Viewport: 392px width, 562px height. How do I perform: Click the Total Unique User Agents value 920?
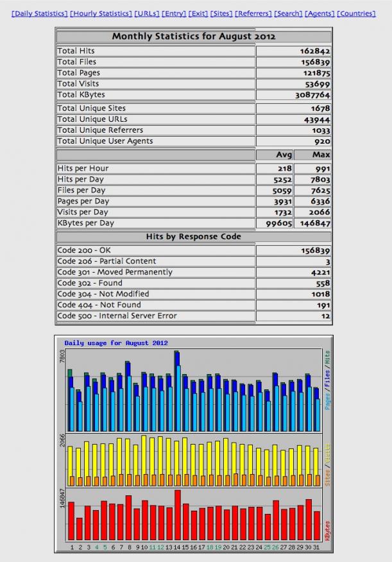[322, 141]
